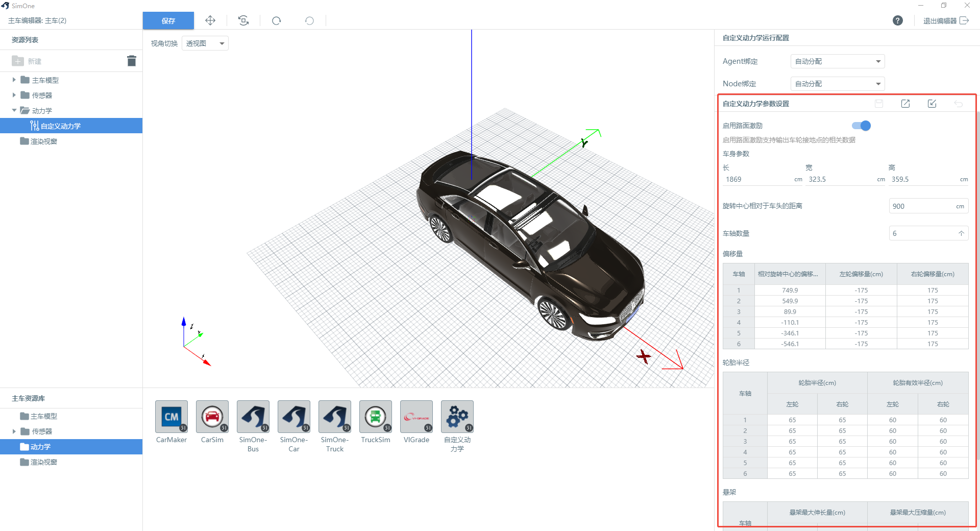Click the CarSim dynamics icon
980x531 pixels.
[x=212, y=417]
